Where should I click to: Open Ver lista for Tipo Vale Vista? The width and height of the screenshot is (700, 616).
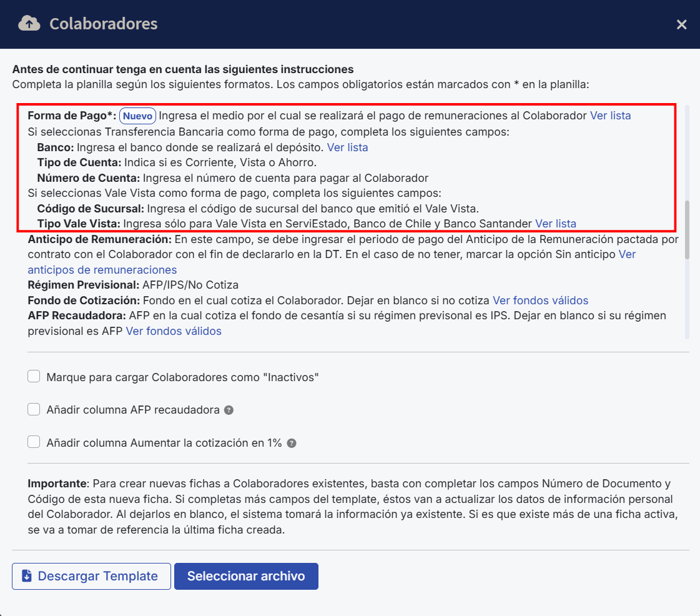[x=556, y=223]
